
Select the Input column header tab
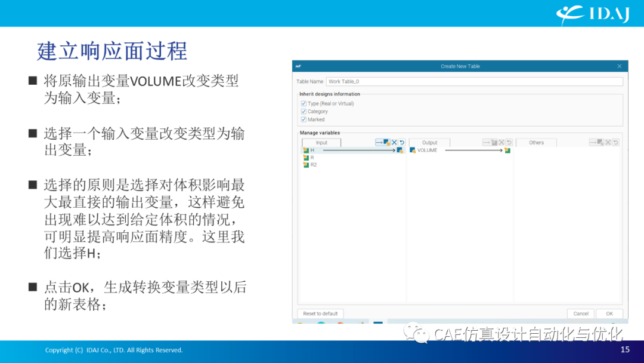[x=321, y=143]
